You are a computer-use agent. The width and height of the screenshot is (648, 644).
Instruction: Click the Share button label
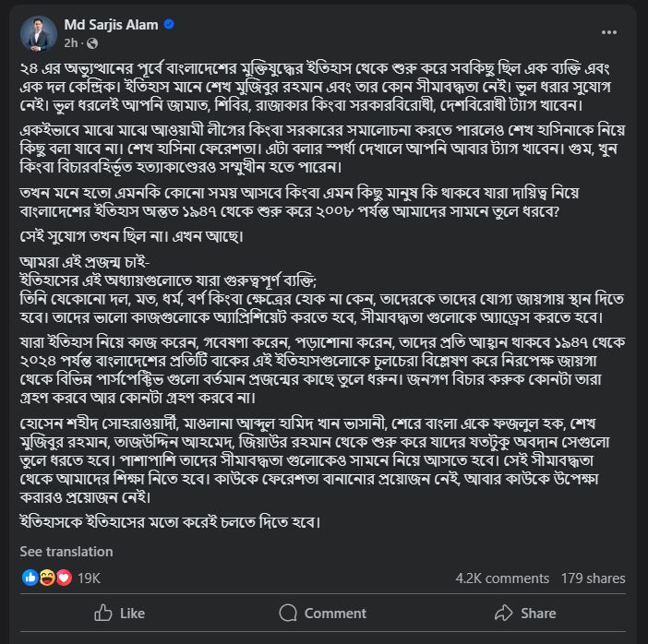pyautogui.click(x=538, y=613)
